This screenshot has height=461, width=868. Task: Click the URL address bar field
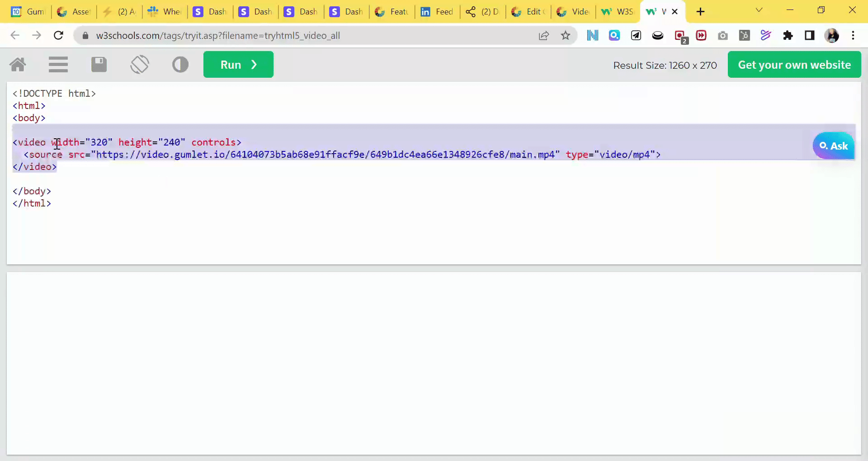coord(307,35)
